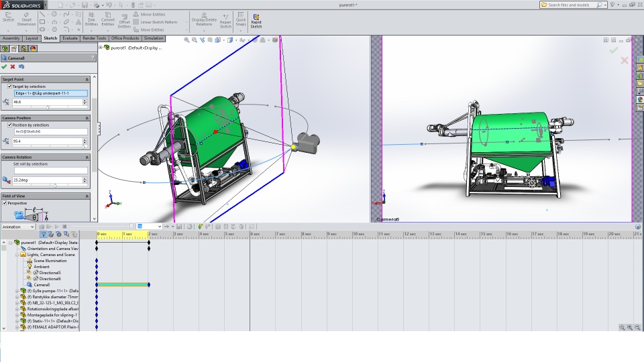The height and width of the screenshot is (362, 644).
Task: Uncheck the Perspective checkbox
Action: click(x=5, y=203)
